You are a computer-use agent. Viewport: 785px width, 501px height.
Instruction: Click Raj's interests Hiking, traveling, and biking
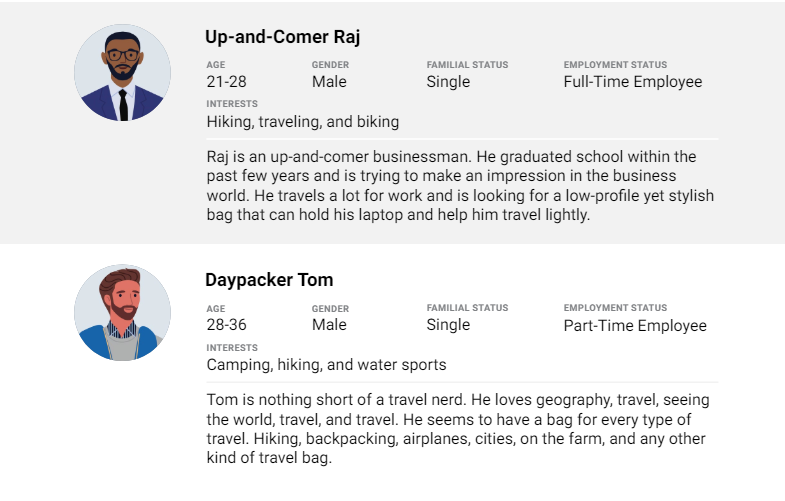click(303, 122)
